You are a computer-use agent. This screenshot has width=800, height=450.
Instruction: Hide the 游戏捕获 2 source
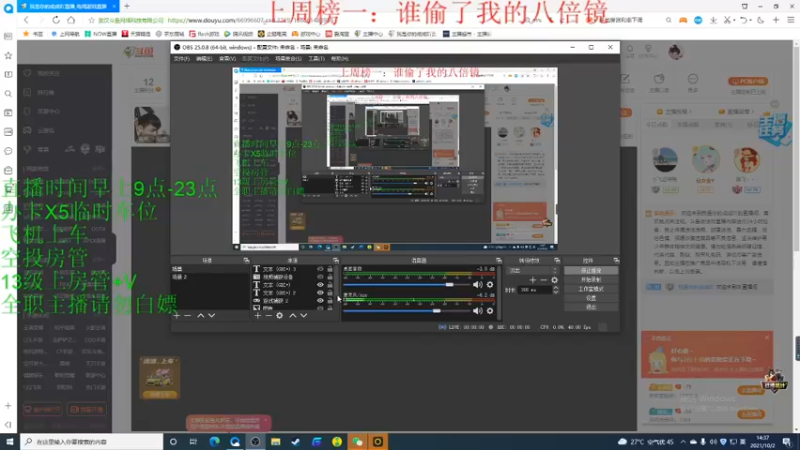tap(320, 301)
